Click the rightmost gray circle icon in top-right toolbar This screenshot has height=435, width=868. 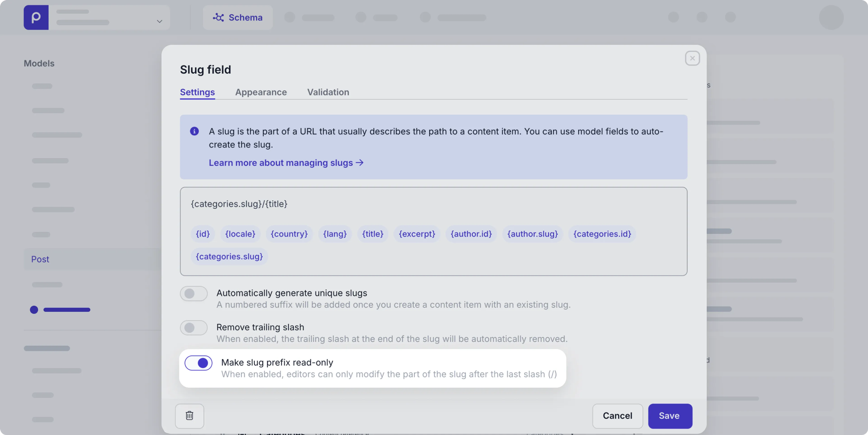(731, 18)
